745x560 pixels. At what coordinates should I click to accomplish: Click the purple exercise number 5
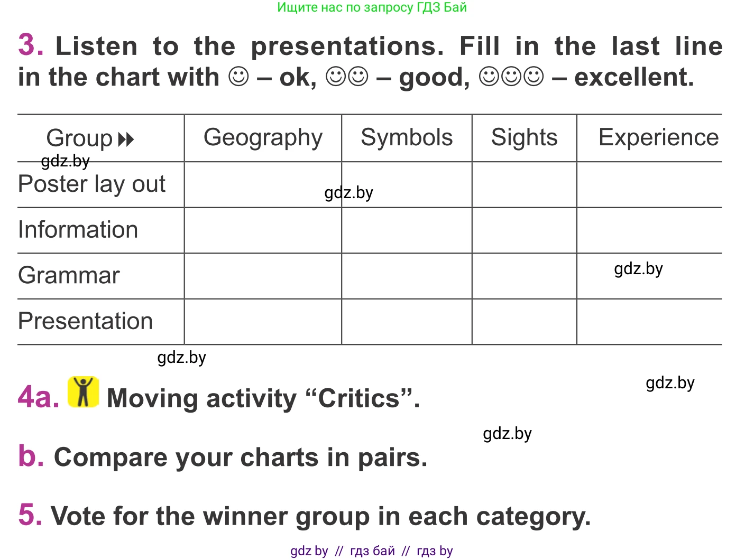[x=30, y=515]
